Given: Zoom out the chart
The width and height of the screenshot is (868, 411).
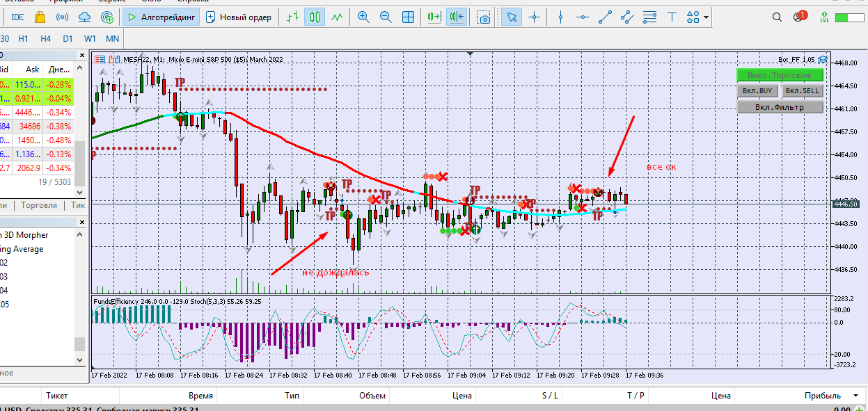Looking at the screenshot, I should (386, 17).
